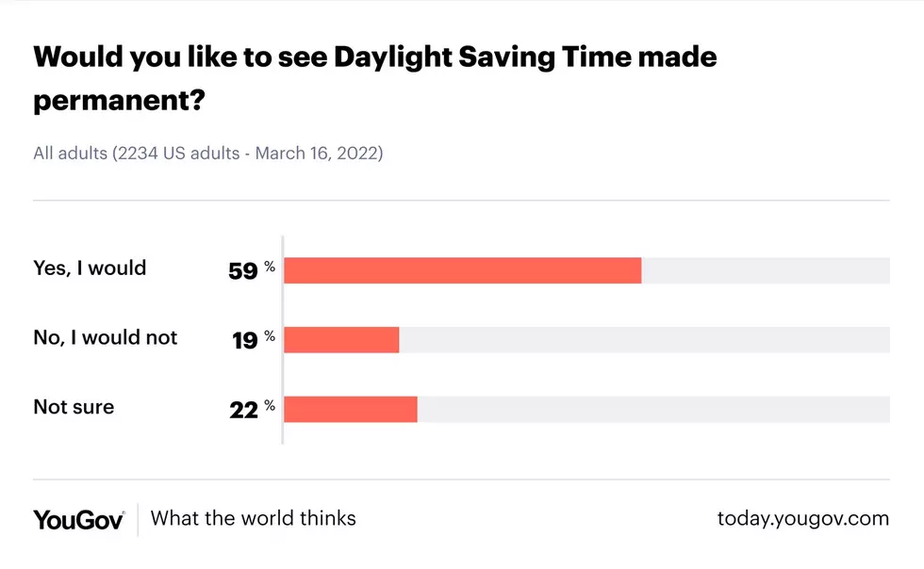This screenshot has height=569, width=924.
Task: Select the 'Not sure' answer label
Action: (74, 407)
